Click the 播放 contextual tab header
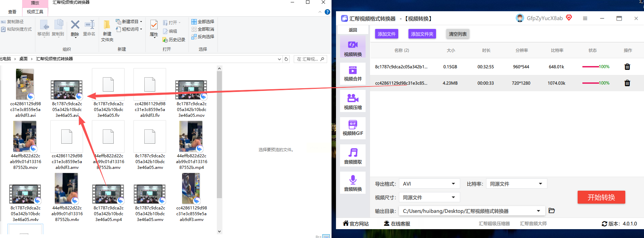Screen dimensions: 644x238 [35, 3]
